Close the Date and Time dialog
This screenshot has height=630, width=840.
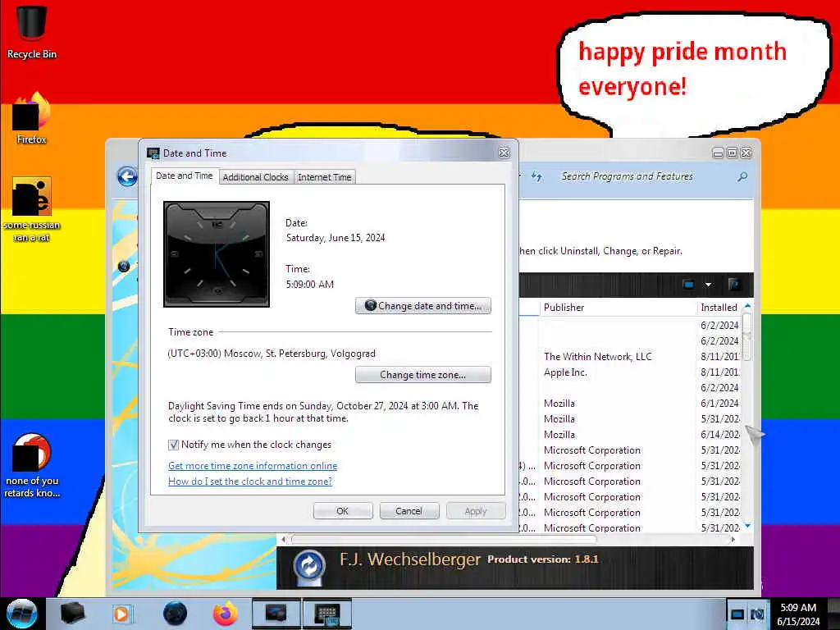pos(504,153)
